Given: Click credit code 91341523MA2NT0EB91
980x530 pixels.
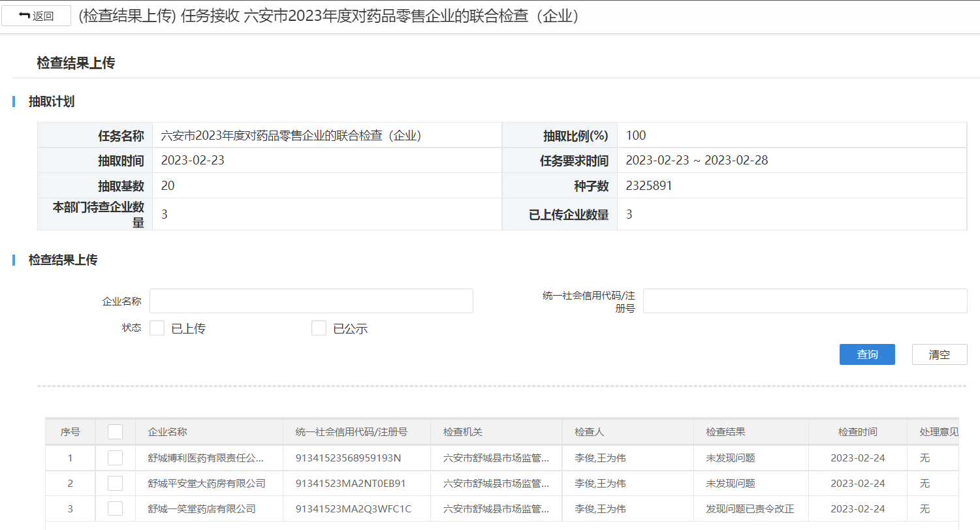Looking at the screenshot, I should tap(351, 484).
